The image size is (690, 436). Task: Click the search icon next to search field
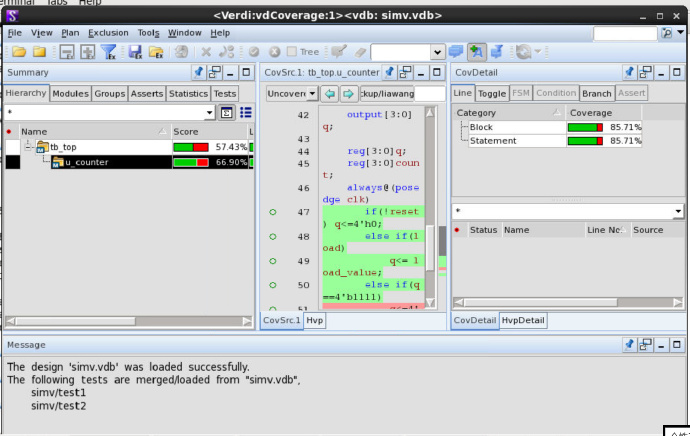pyautogui.click(x=666, y=33)
